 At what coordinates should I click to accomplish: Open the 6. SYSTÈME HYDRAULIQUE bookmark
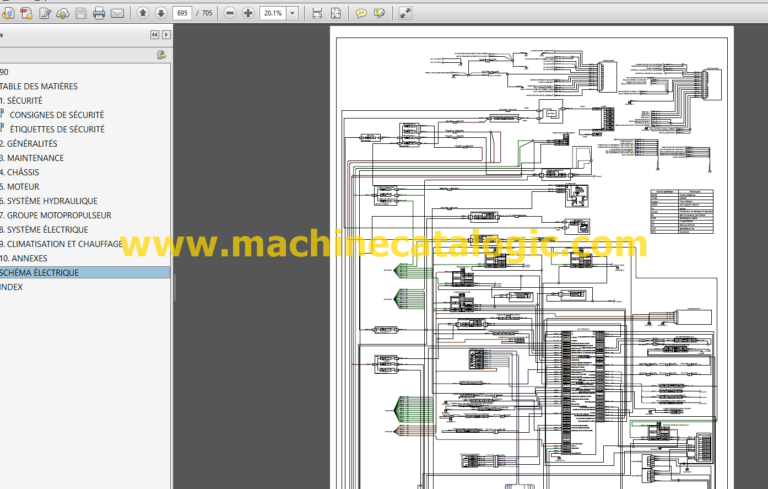tap(49, 201)
